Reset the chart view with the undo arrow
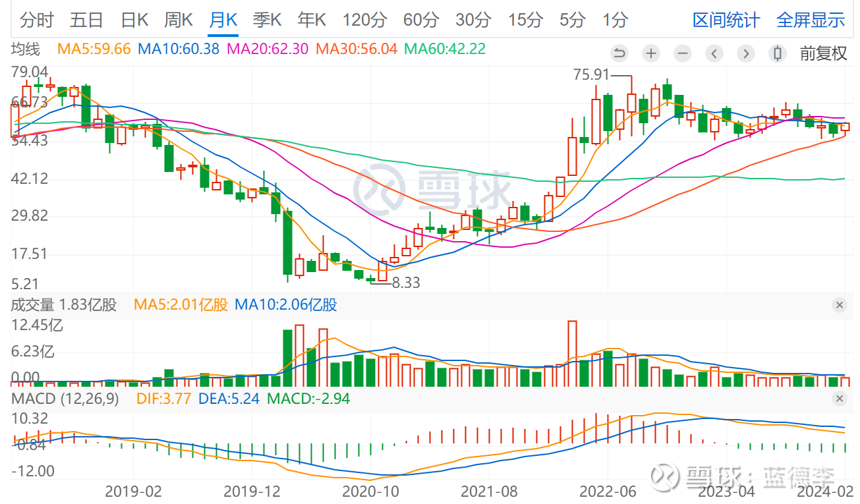Image resolution: width=860 pixels, height=504 pixels. pos(619,53)
